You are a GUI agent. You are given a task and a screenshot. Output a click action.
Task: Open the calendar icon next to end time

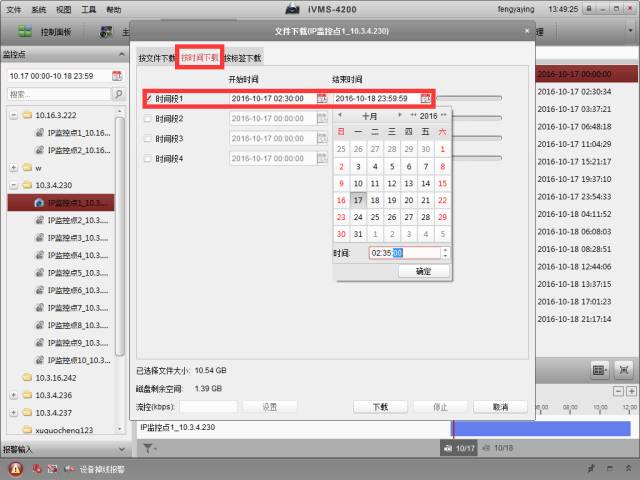click(426, 99)
